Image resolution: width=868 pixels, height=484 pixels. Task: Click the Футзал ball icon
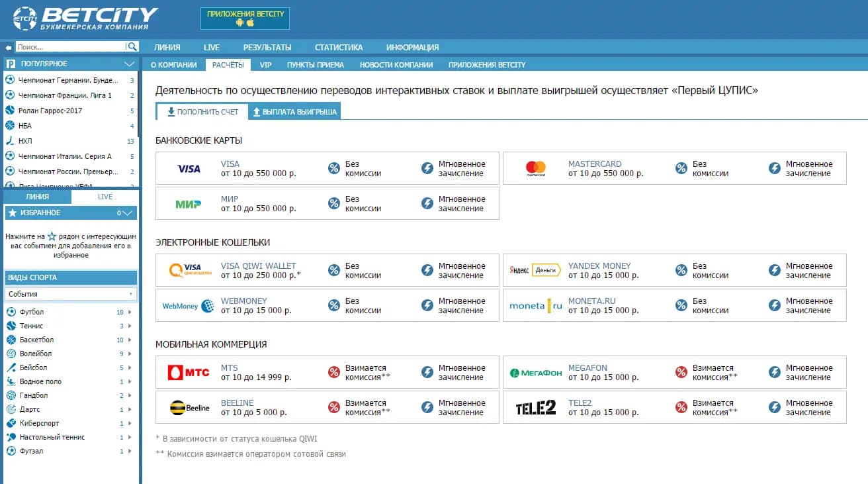tap(11, 451)
